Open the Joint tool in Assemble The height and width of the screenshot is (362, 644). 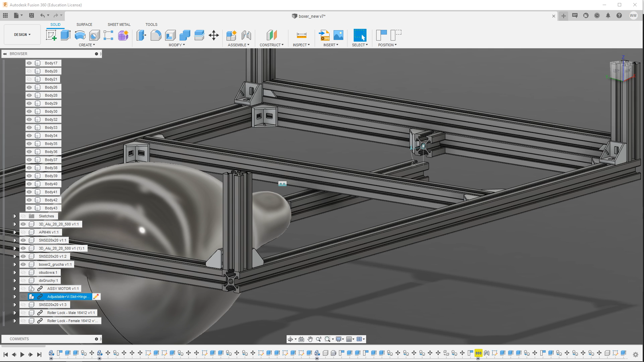point(246,35)
